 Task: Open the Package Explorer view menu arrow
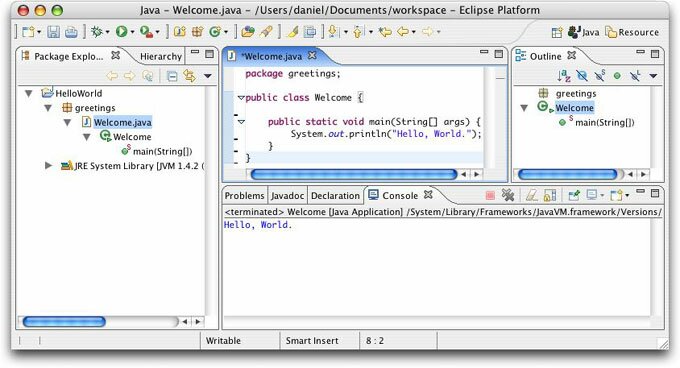tap(208, 76)
